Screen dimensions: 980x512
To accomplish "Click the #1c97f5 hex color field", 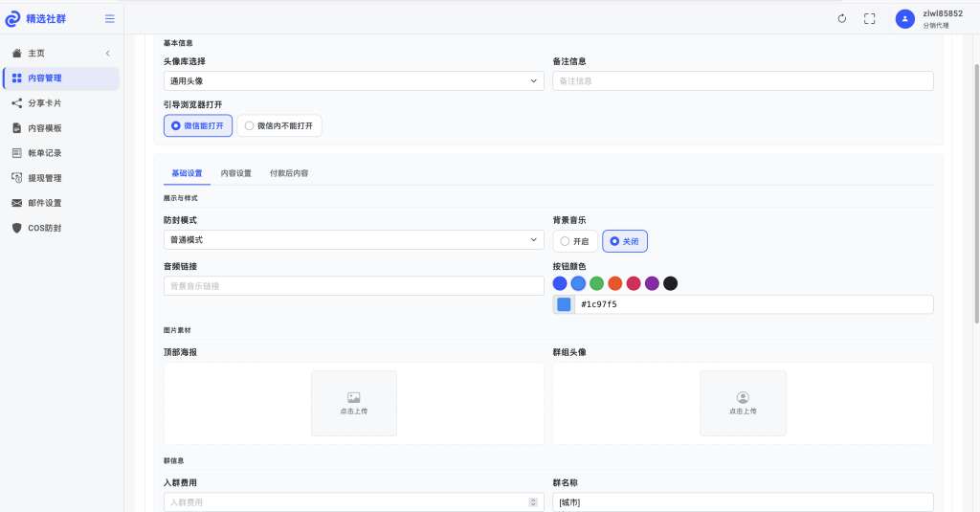I will (754, 304).
